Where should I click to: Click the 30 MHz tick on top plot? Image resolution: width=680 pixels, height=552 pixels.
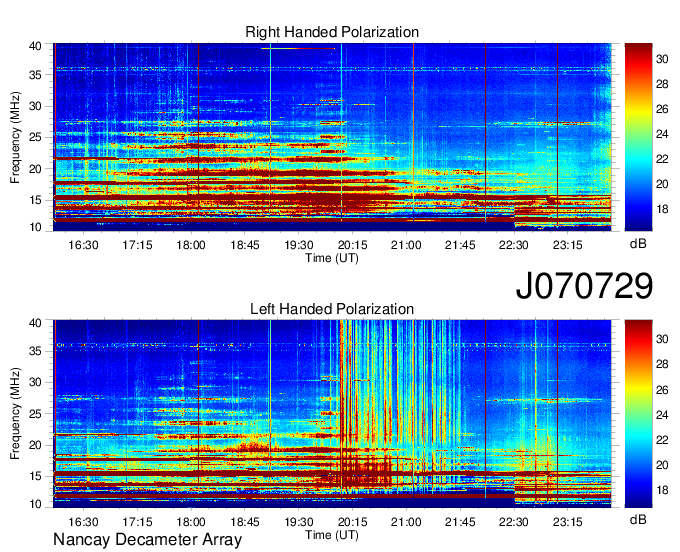coord(35,106)
